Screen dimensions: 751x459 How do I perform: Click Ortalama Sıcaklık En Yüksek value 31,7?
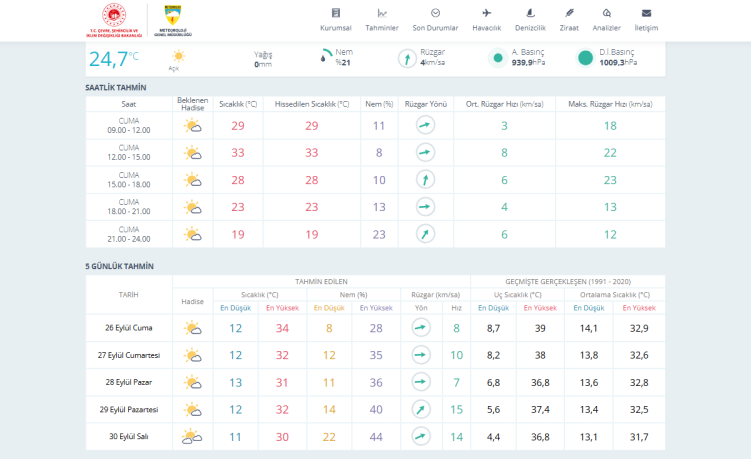tap(639, 437)
